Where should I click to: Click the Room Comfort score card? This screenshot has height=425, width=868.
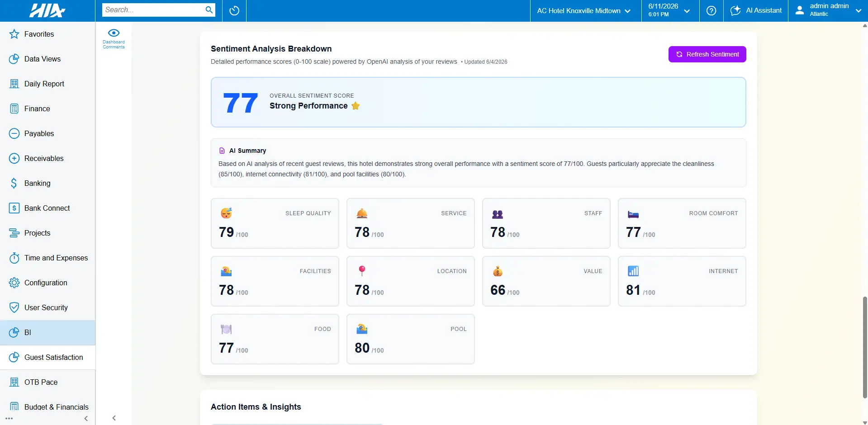[682, 223]
